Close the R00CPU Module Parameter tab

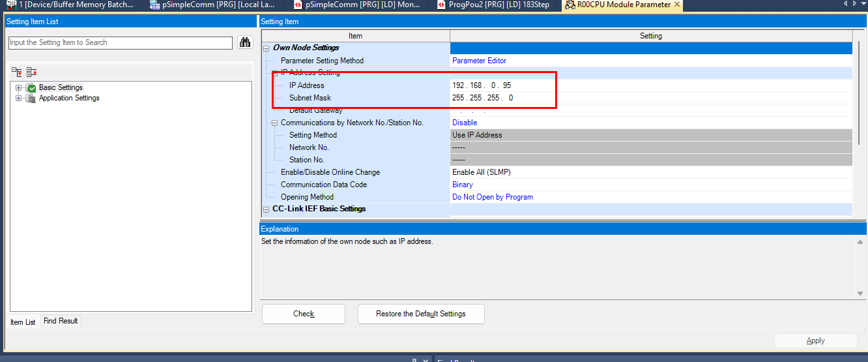(x=676, y=5)
